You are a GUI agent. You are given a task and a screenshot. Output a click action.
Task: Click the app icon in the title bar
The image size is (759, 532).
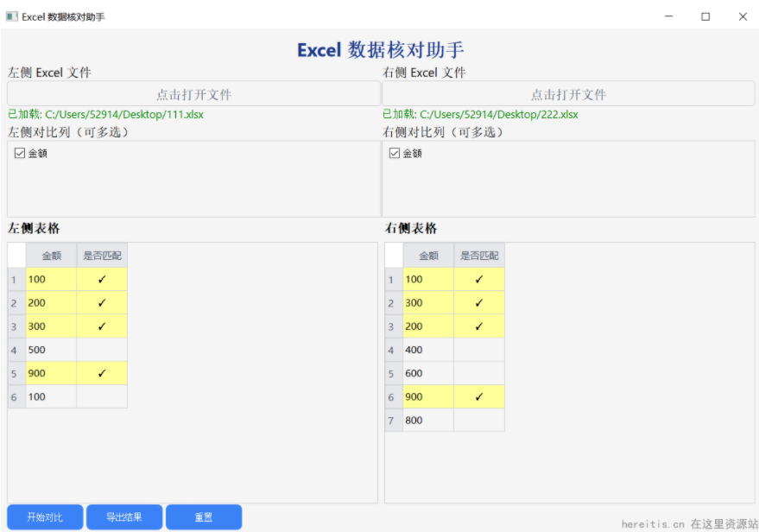point(11,17)
